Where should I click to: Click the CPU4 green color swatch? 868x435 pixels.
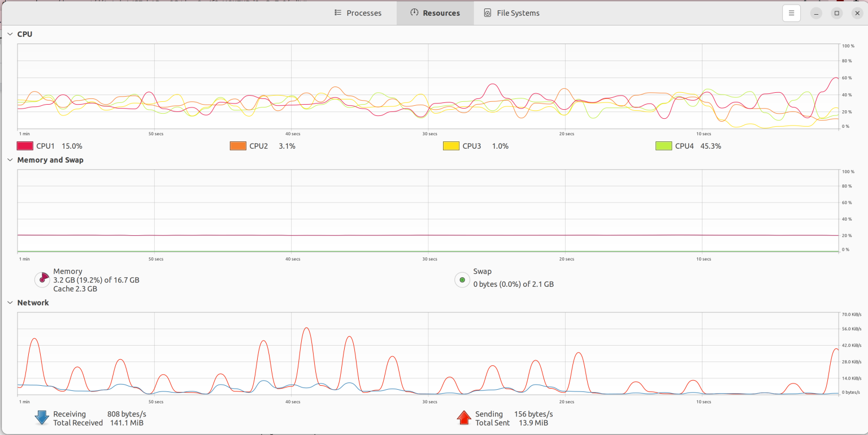pyautogui.click(x=664, y=145)
